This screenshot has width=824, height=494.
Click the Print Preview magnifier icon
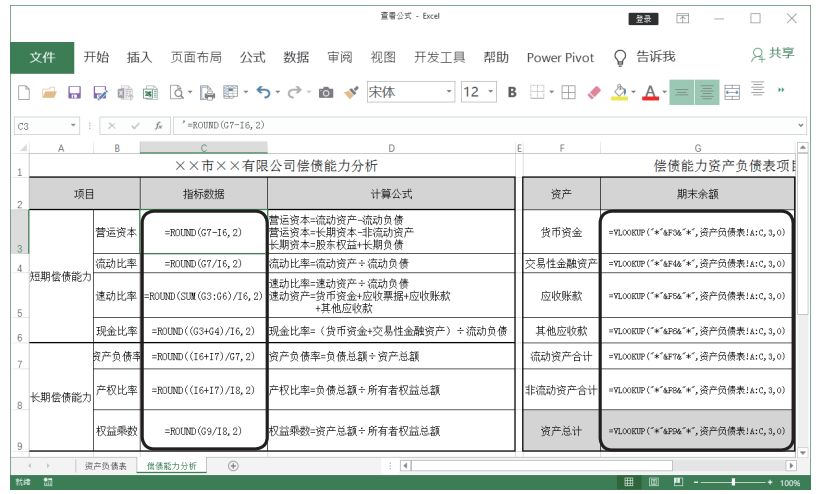[177, 92]
